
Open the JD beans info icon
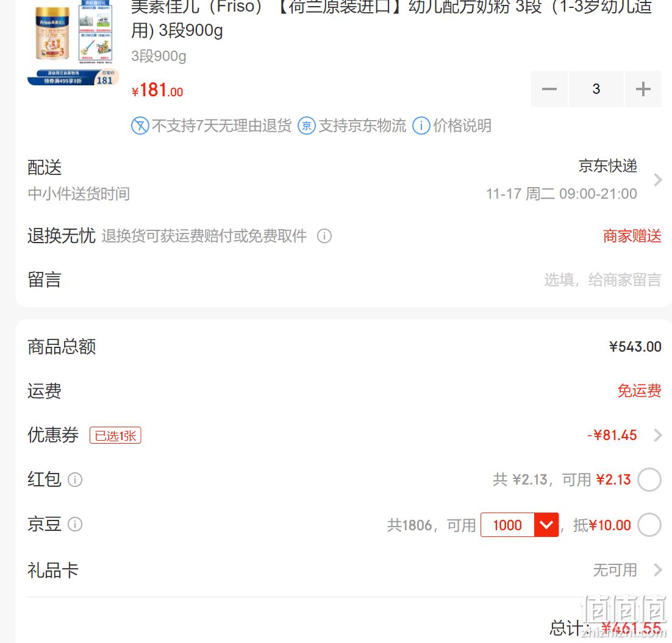point(75,524)
